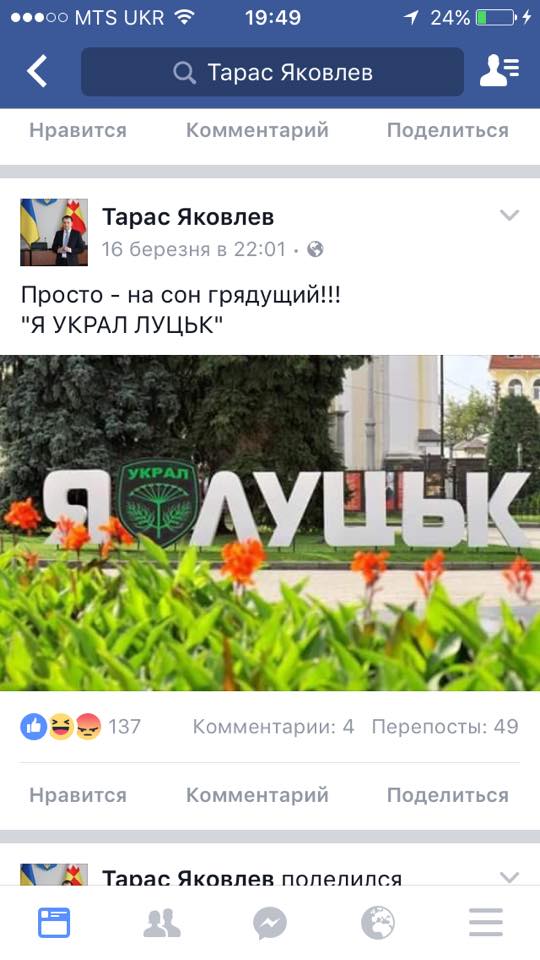The height and width of the screenshot is (960, 540).
Task: Tap Нравится on the top post
Action: coord(78,130)
